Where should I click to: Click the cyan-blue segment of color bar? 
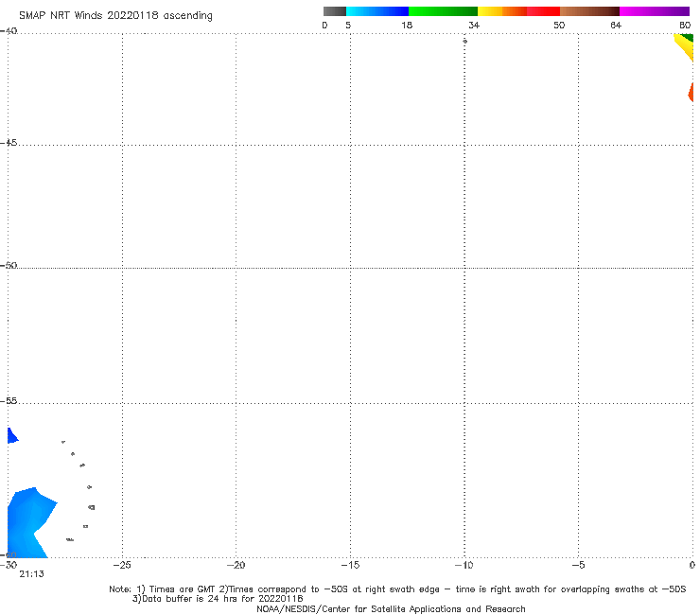377,11
